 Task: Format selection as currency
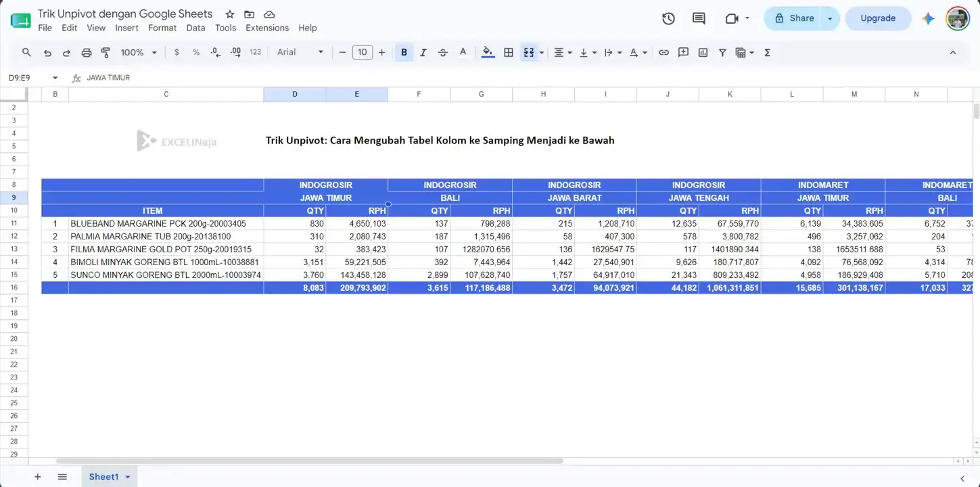click(177, 52)
